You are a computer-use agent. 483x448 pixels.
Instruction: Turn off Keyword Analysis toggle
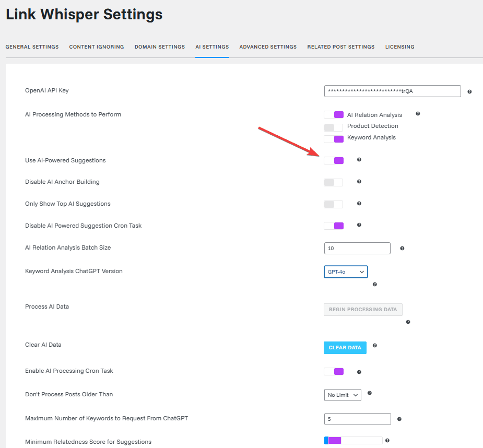[334, 139]
